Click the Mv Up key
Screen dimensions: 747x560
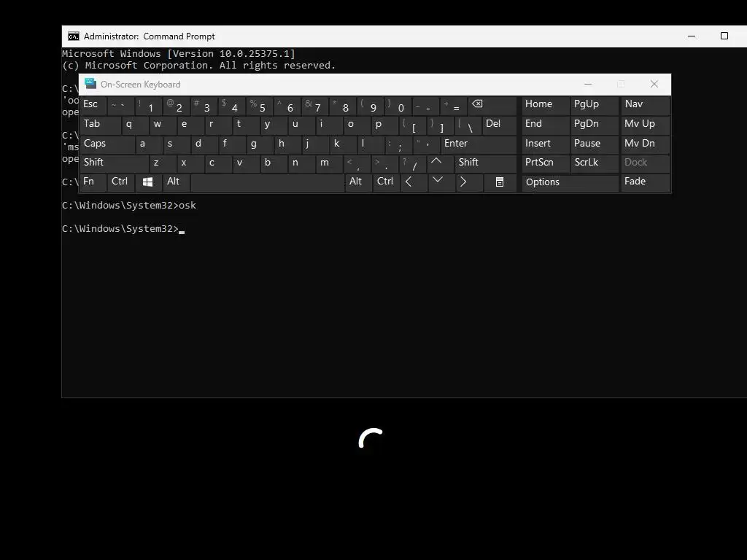[645, 125]
